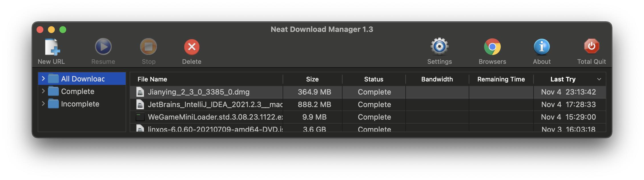644x180 pixels.
Task: Click the Status column header
Action: click(373, 79)
